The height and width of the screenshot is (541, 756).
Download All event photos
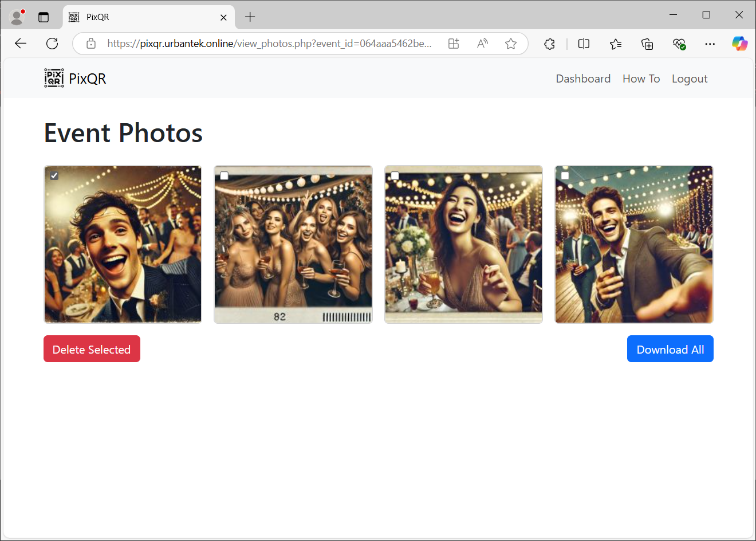[x=670, y=348]
